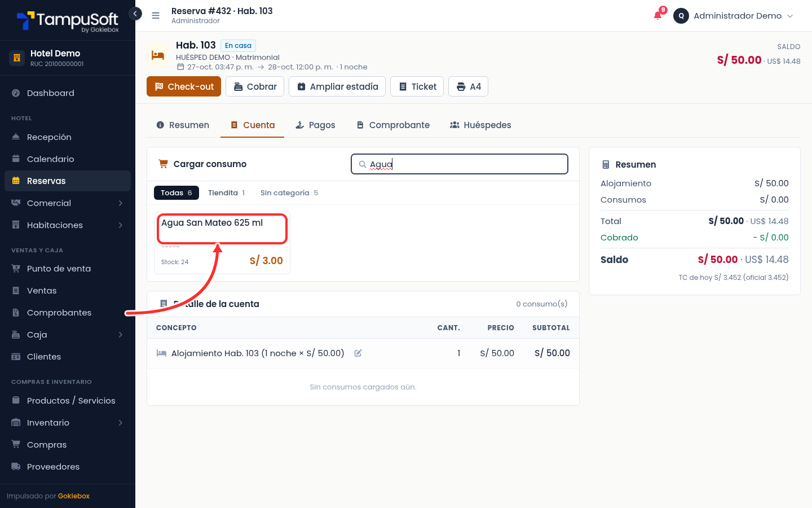This screenshot has width=812, height=508.
Task: Go to Recepción in the sidebar
Action: [x=68, y=137]
